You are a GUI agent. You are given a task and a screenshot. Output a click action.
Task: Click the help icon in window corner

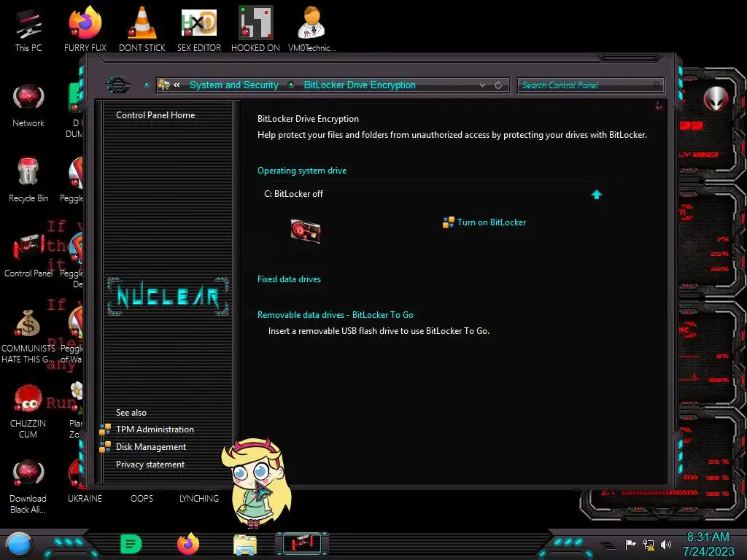coord(659,106)
